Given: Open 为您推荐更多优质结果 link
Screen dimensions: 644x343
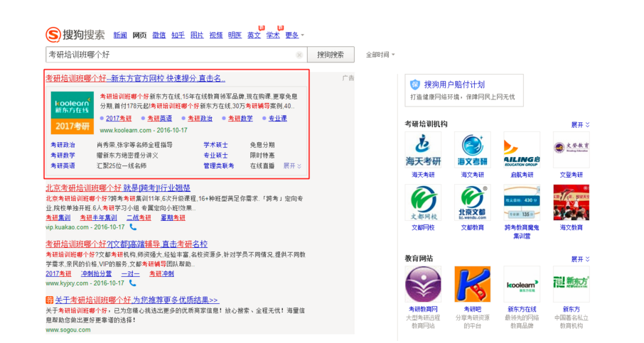Looking at the screenshot, I should (136, 300).
